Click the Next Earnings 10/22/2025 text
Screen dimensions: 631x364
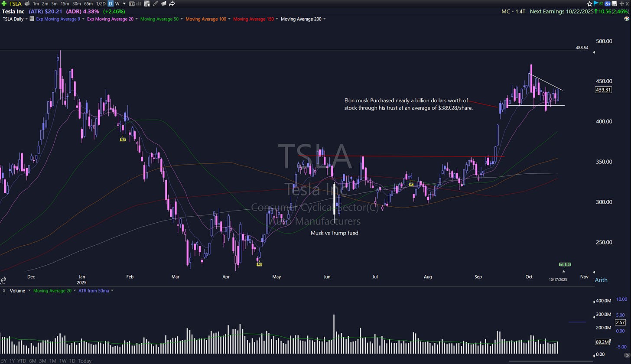tap(562, 11)
